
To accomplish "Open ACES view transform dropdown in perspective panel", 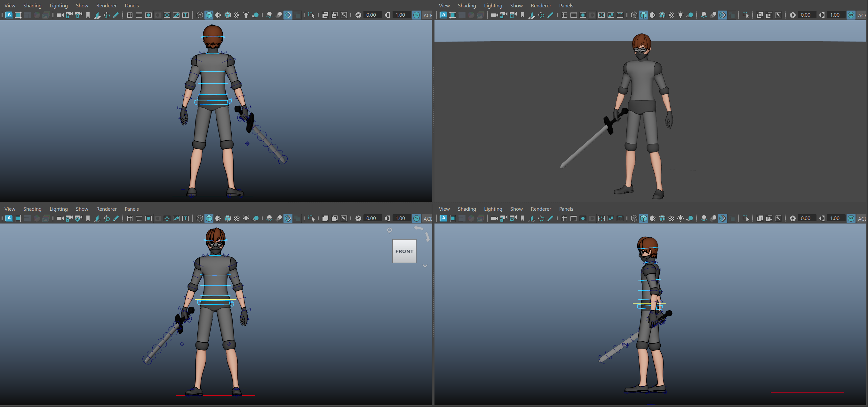I will (x=862, y=15).
